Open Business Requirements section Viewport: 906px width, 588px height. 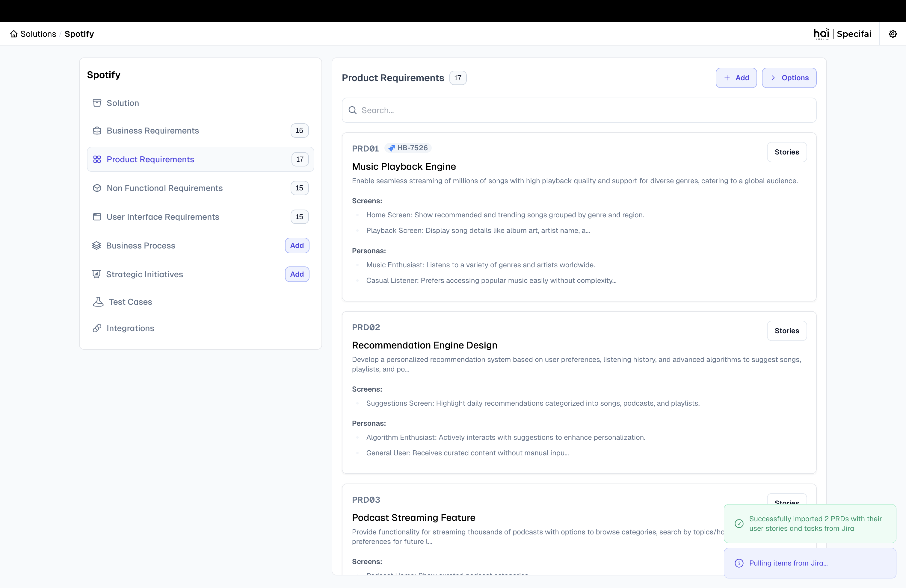pyautogui.click(x=201, y=131)
